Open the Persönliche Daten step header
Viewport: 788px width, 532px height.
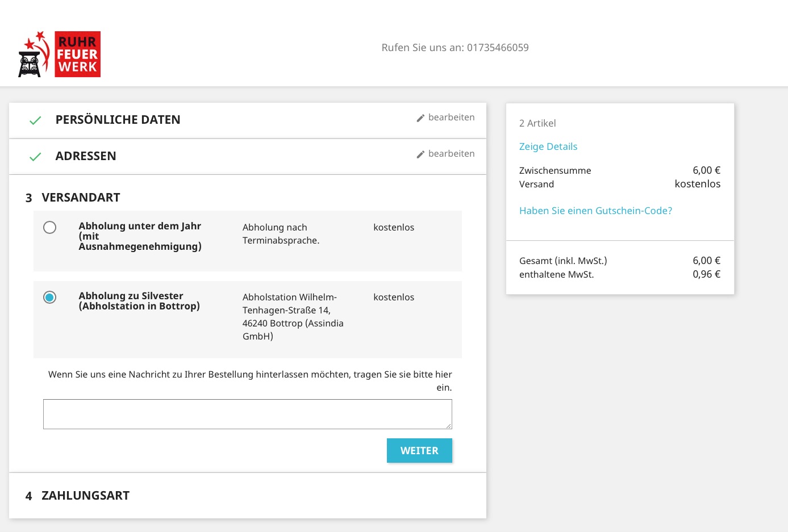[x=118, y=120]
